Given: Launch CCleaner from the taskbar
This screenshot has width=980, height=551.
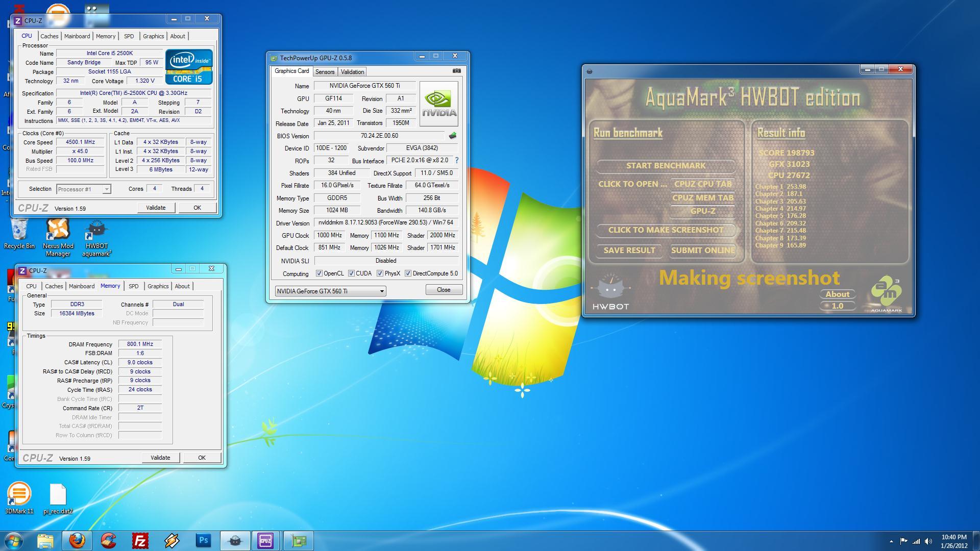Looking at the screenshot, I should 108,541.
